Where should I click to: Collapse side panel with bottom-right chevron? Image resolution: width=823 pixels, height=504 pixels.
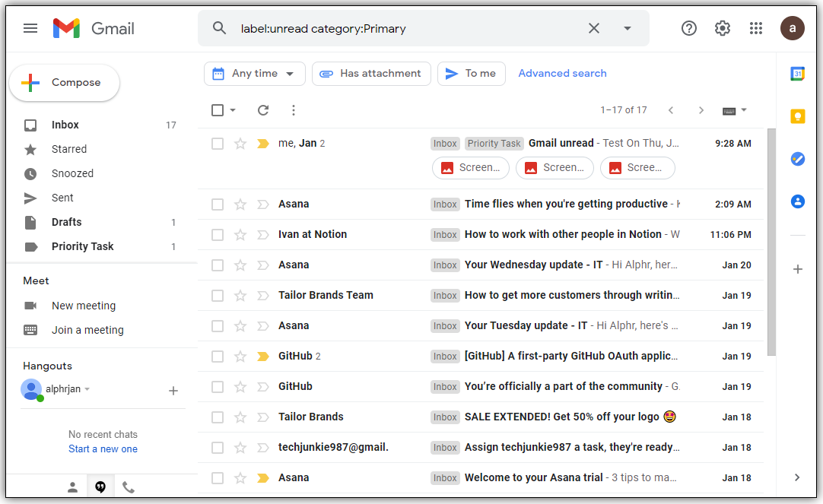(797, 477)
